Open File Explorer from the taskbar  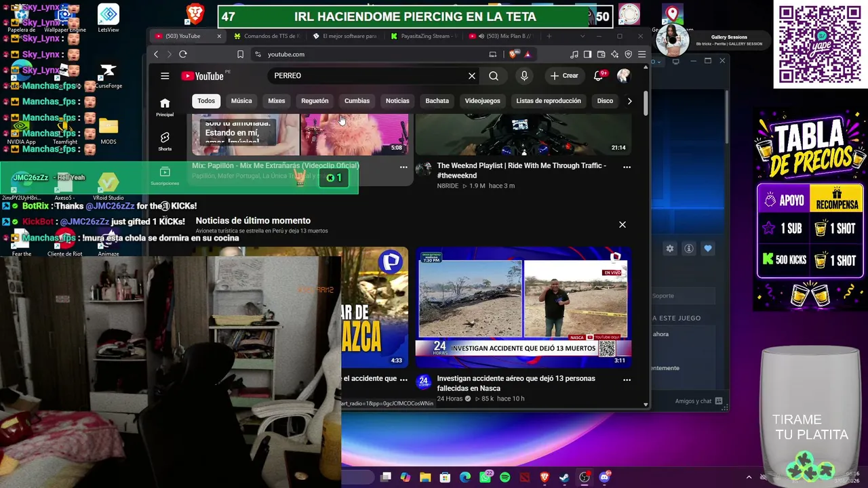click(x=425, y=477)
